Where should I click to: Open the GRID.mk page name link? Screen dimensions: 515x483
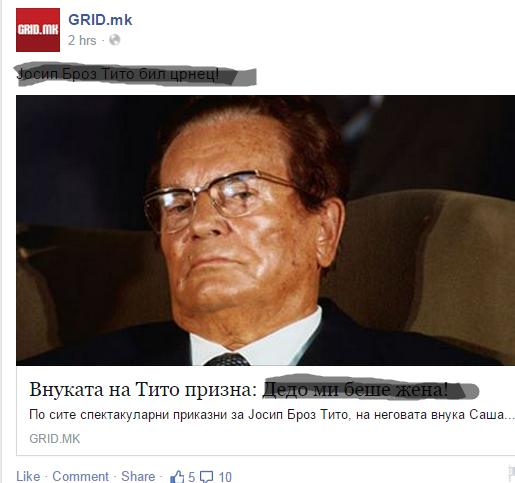click(x=100, y=20)
